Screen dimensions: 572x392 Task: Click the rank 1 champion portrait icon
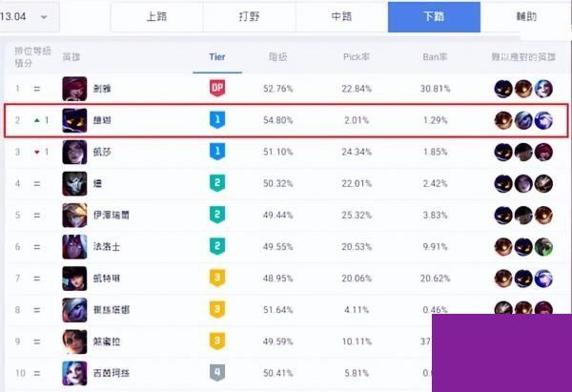(74, 89)
